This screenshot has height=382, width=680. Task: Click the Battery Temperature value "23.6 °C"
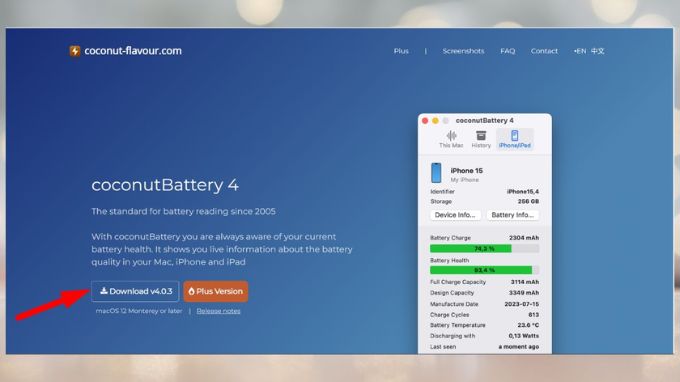point(528,325)
